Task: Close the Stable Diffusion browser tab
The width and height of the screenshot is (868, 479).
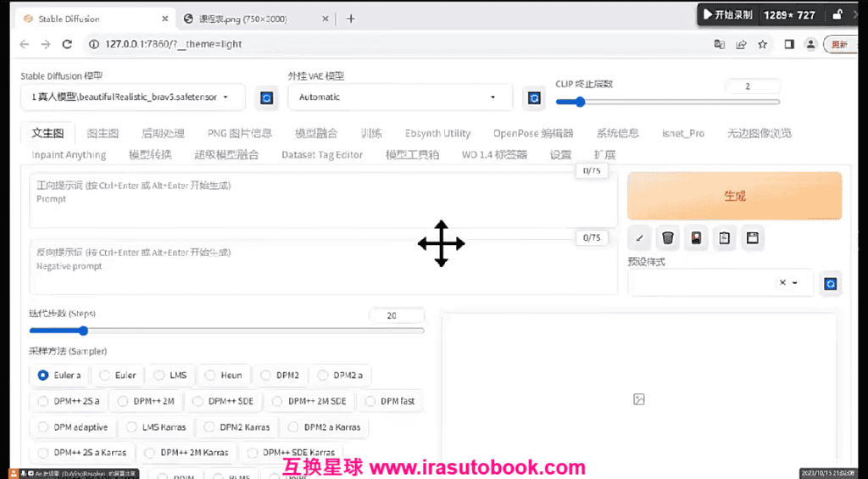Action: (165, 19)
